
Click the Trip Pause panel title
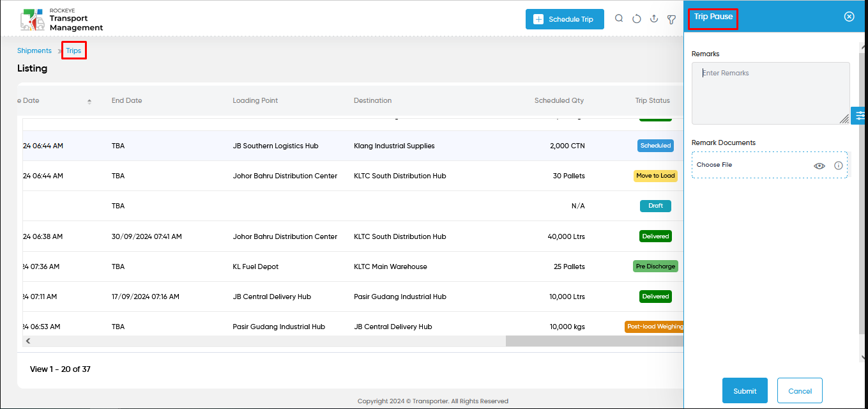pos(713,17)
